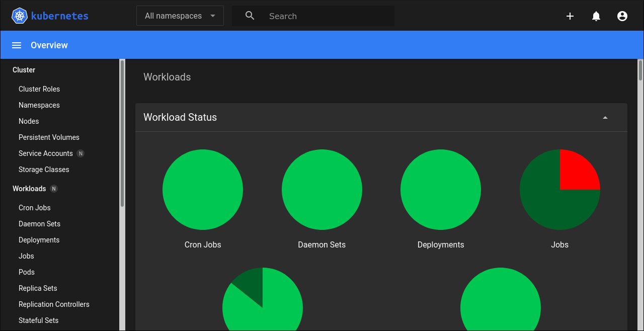Open the All namespaces dropdown
The width and height of the screenshot is (644, 331).
click(x=180, y=16)
